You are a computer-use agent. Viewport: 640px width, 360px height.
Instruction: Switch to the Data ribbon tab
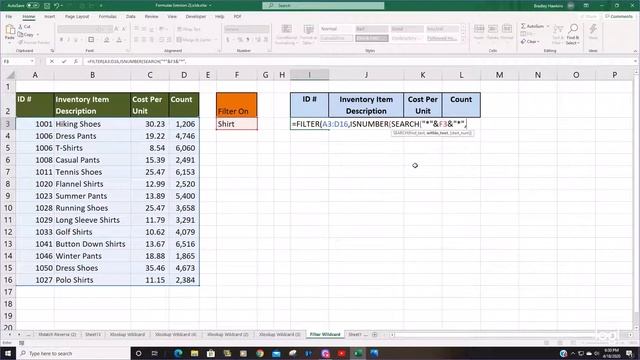[x=131, y=17]
